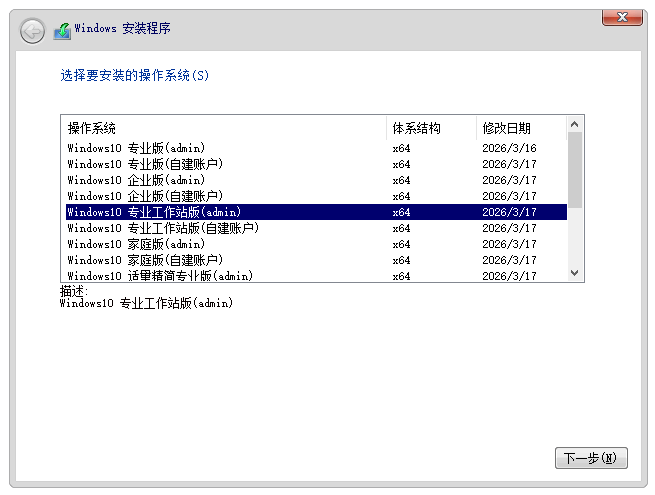The height and width of the screenshot is (495, 655).
Task: Select Windows10 适量精简专业版(admin) row
Action: point(316,275)
